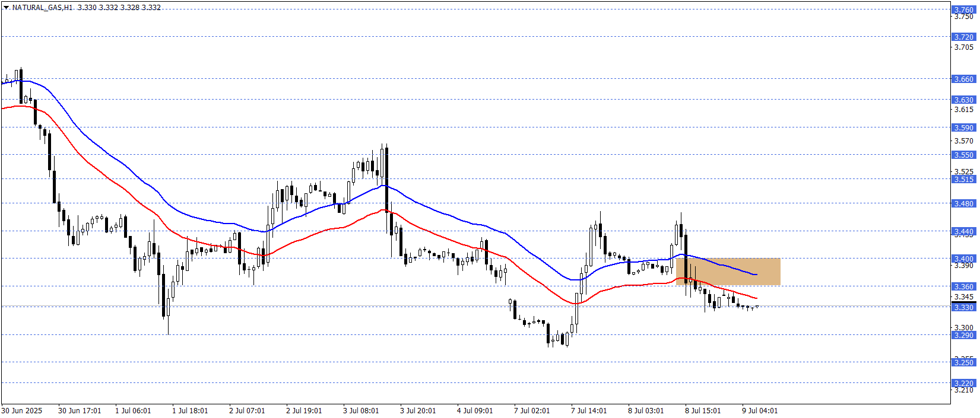Click the 30 Jun 2025 date label
Screen dimensions: 980x418
(x=22, y=410)
